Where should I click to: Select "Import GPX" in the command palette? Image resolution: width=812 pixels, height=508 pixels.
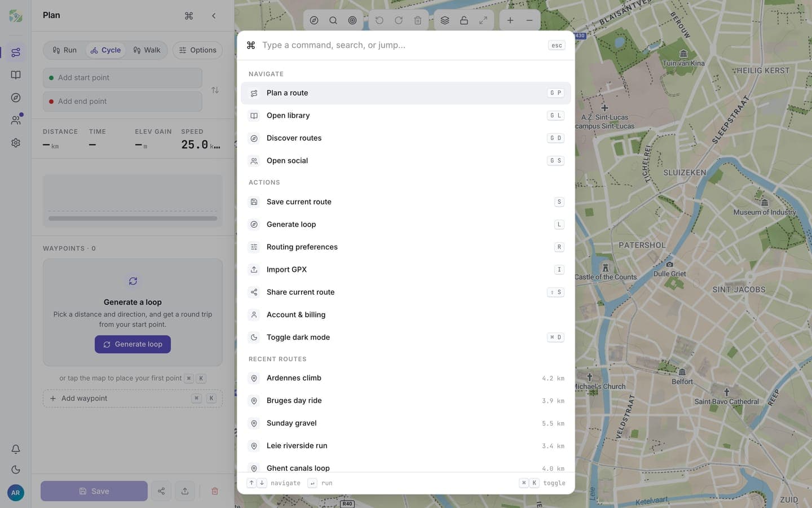[x=406, y=270]
